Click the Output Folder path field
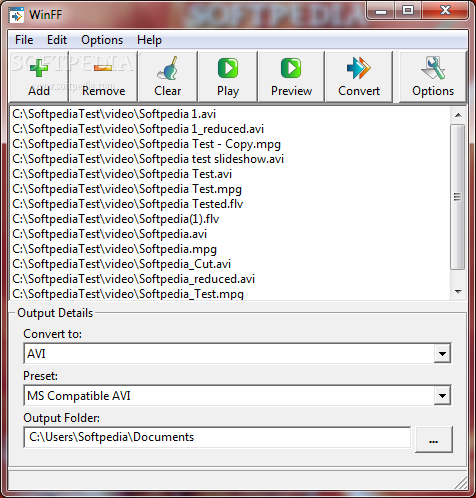 217,437
